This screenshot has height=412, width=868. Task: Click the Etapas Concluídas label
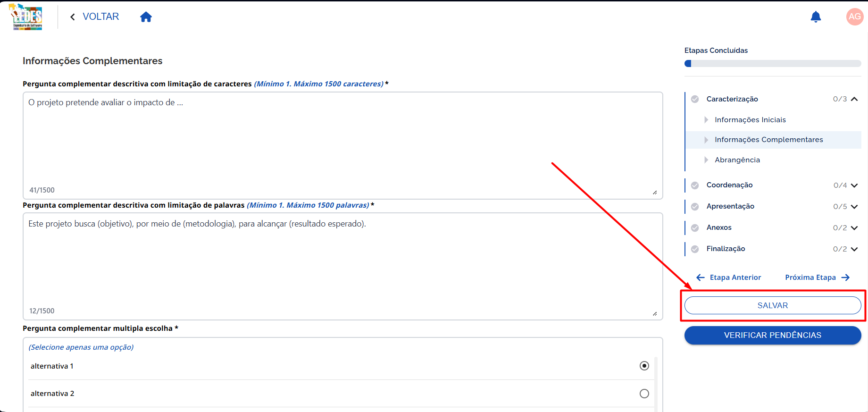tap(716, 50)
